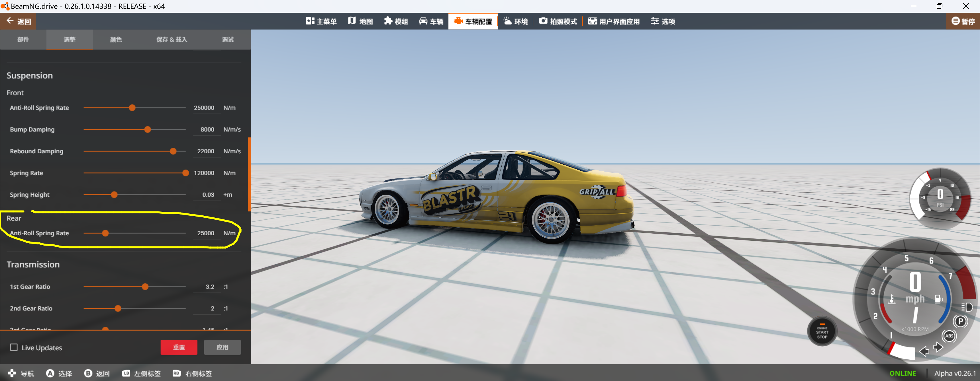
Task: Click the engine temperature gauge icon
Action: (x=892, y=299)
